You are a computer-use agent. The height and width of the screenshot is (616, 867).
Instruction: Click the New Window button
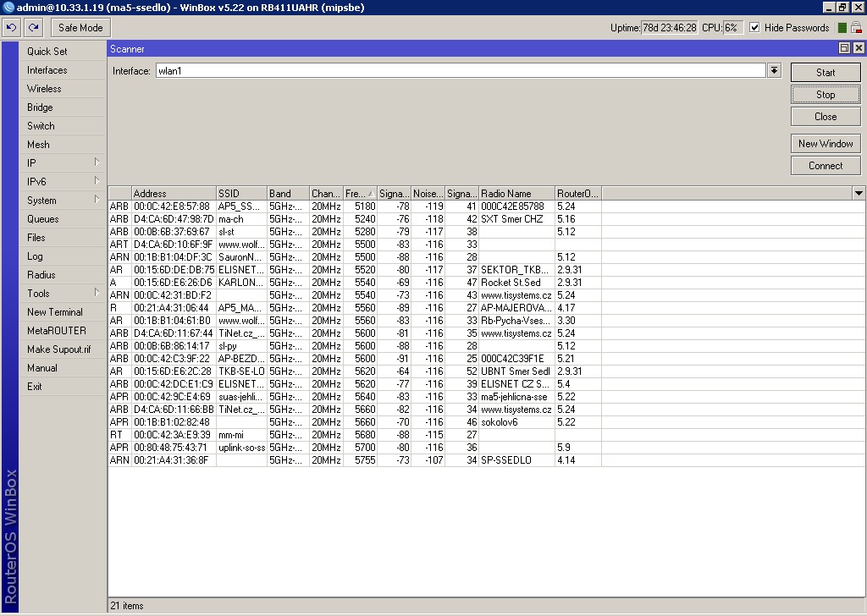click(x=826, y=144)
